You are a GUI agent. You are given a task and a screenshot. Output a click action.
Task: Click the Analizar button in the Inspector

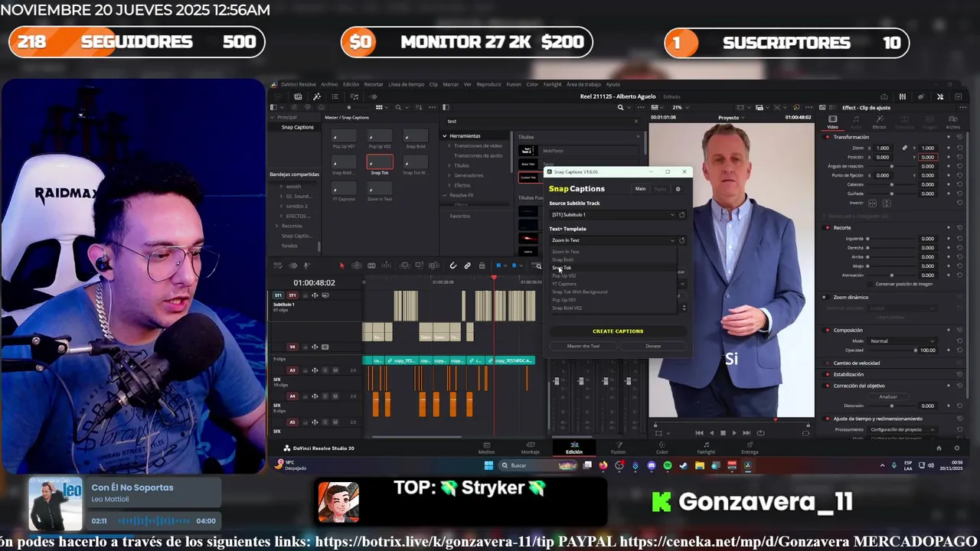click(x=888, y=396)
